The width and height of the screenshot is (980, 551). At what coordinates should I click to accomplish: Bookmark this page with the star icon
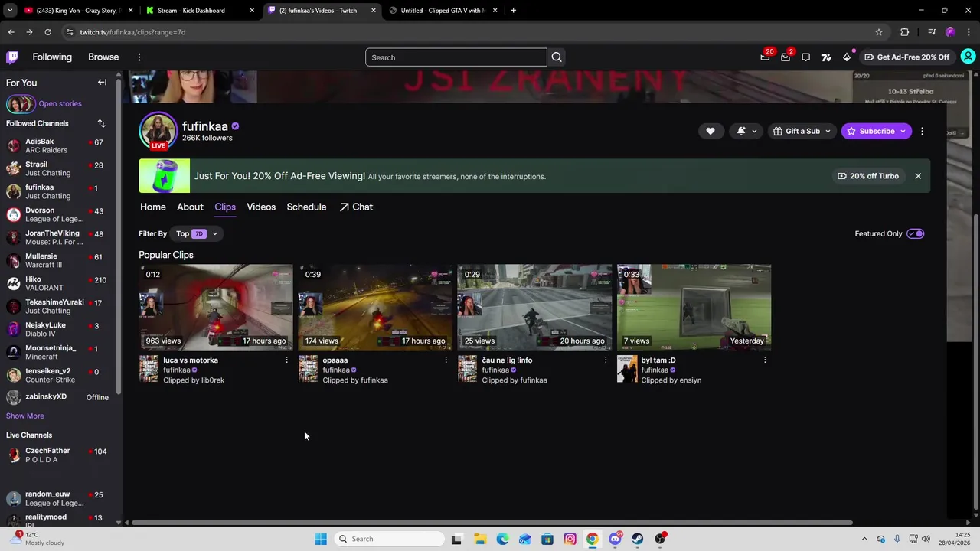point(879,32)
